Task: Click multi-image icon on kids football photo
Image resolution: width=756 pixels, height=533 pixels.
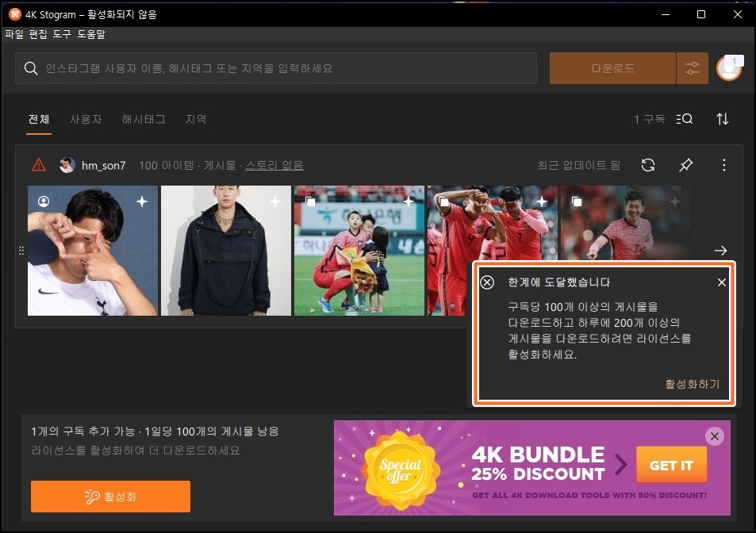Action: tap(310, 201)
